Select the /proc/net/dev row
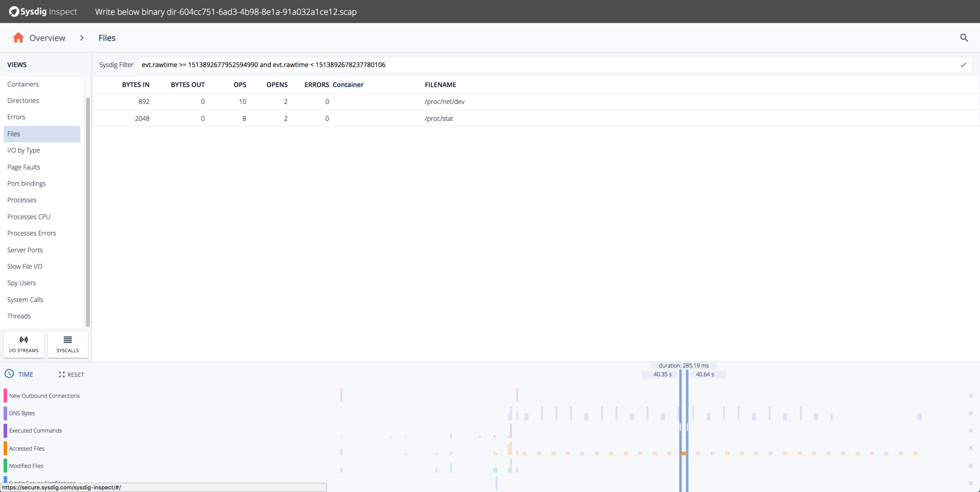The height and width of the screenshot is (492, 980). point(536,101)
